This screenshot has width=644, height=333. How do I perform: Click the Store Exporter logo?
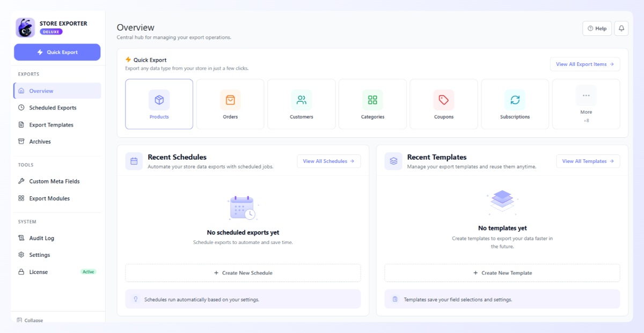[x=25, y=27]
